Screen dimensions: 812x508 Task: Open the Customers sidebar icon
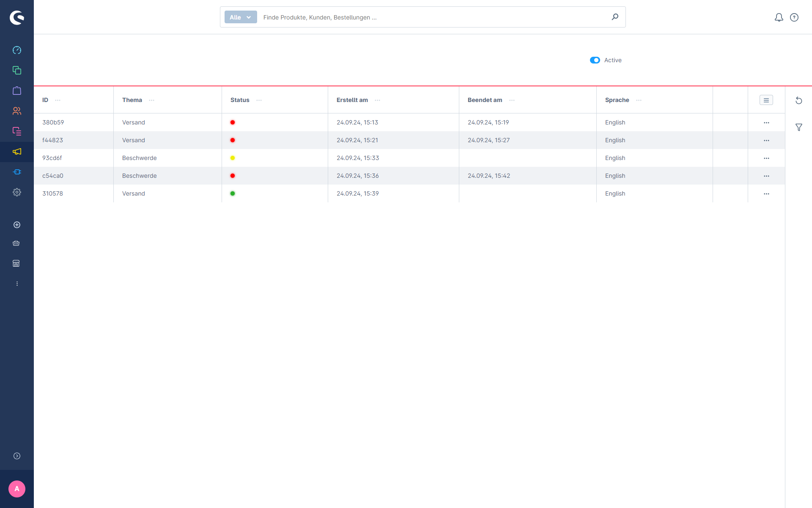(x=17, y=111)
